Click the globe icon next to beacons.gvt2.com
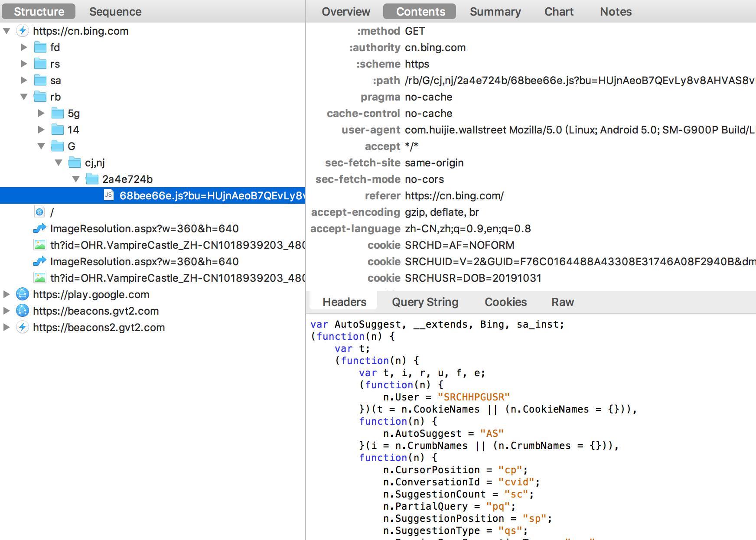The image size is (756, 540). 23,311
